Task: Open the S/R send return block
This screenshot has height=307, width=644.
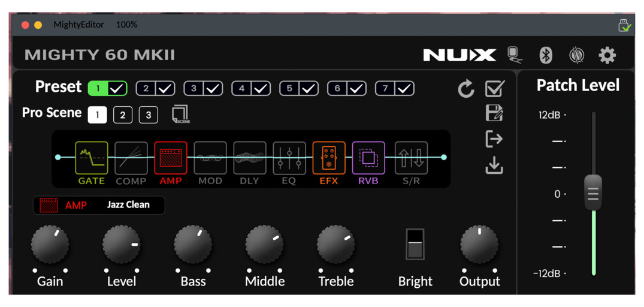Action: pos(411,158)
